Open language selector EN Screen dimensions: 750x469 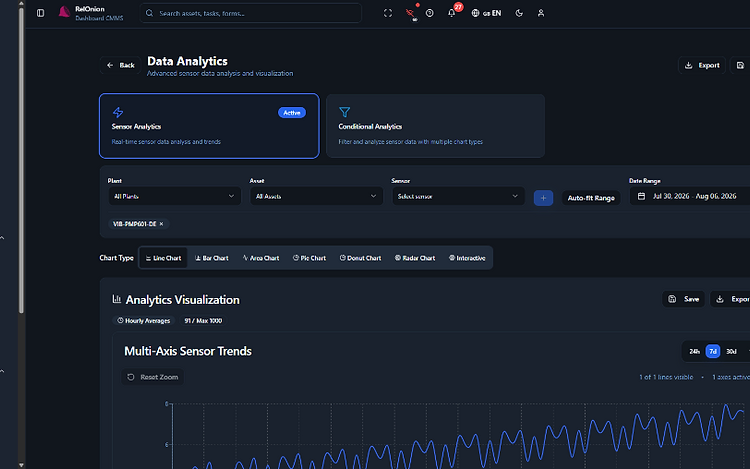[x=486, y=13]
